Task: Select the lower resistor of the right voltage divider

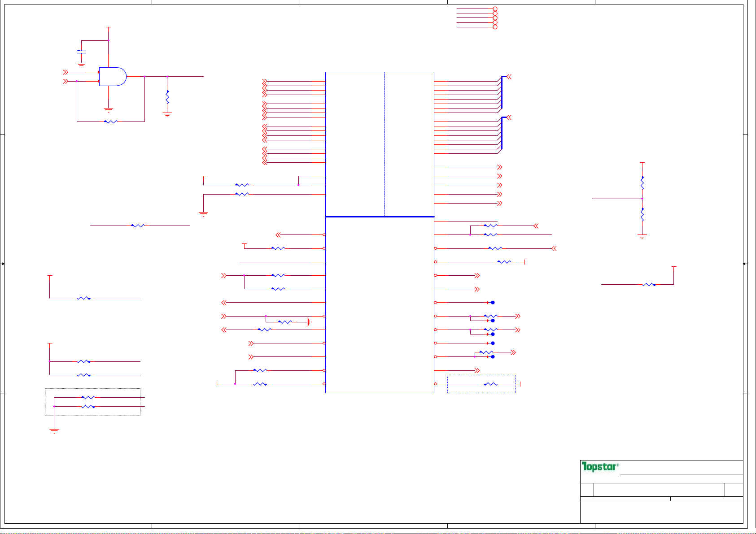Action: (642, 215)
